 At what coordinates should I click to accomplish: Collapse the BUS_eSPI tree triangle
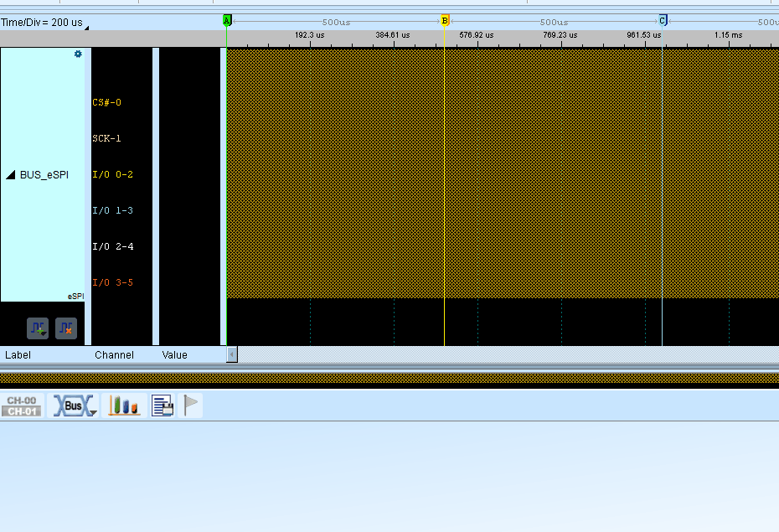coord(11,175)
